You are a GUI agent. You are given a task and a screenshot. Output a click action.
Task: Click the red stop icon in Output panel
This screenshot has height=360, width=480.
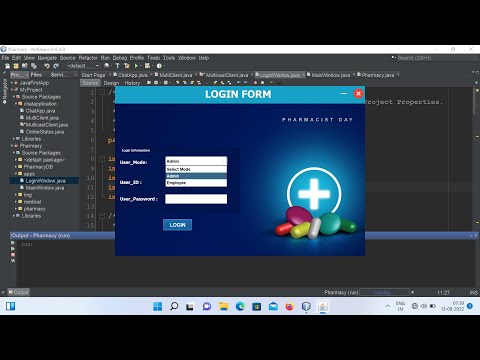tap(13, 255)
